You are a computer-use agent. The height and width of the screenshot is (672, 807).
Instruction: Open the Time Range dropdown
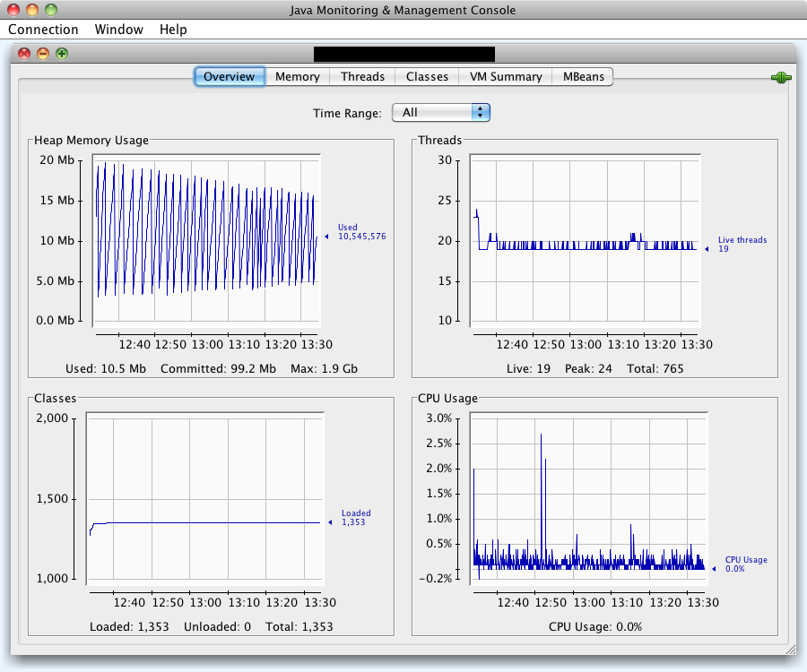pyautogui.click(x=441, y=112)
